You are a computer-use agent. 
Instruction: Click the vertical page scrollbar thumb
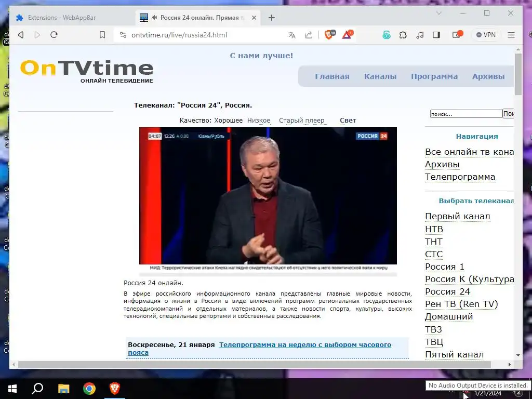518,74
